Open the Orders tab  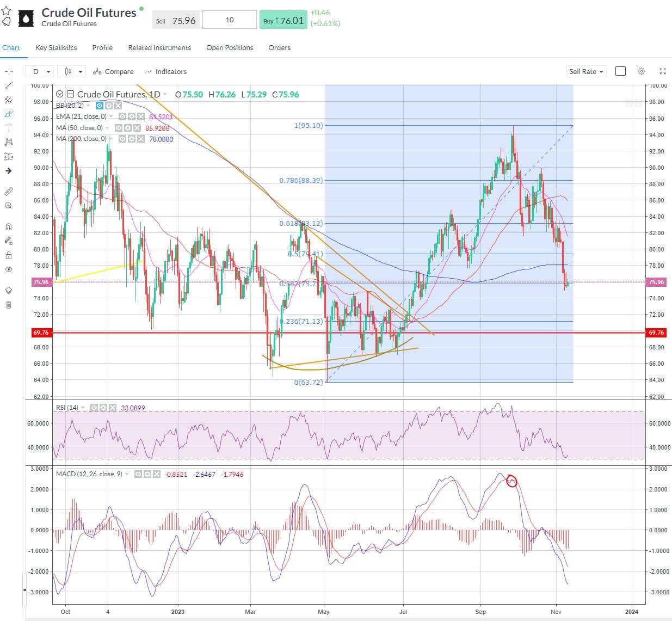point(279,47)
